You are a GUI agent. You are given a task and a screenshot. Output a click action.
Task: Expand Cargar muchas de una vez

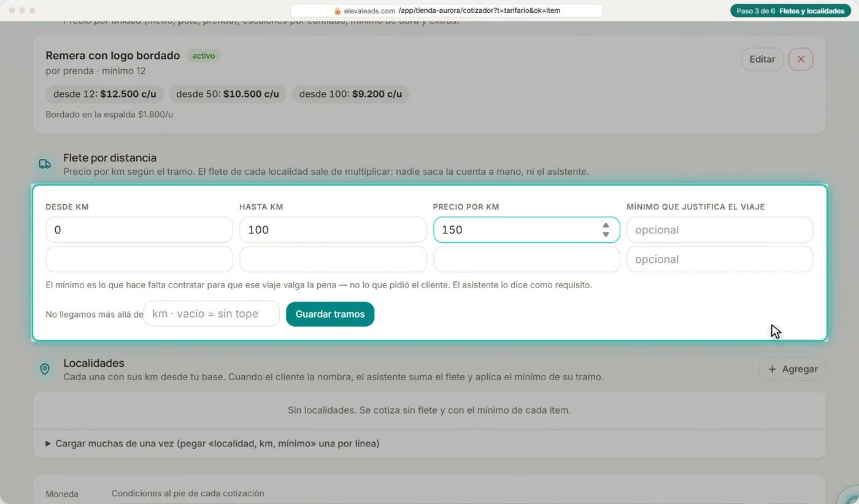click(212, 443)
